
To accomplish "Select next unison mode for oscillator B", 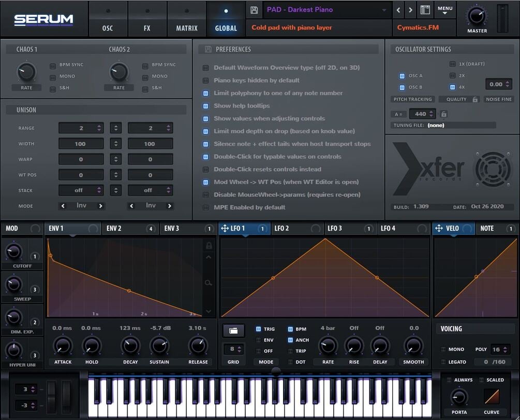I will 170,206.
